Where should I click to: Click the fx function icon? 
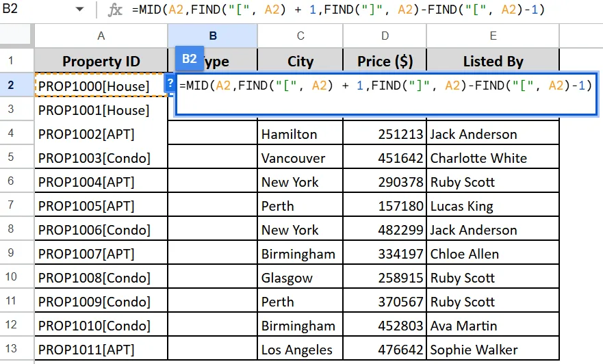[115, 9]
